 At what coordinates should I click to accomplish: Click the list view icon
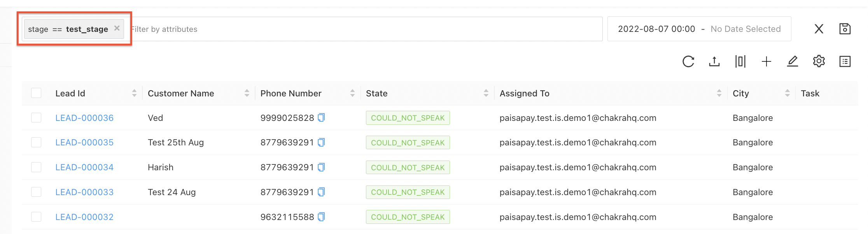845,61
